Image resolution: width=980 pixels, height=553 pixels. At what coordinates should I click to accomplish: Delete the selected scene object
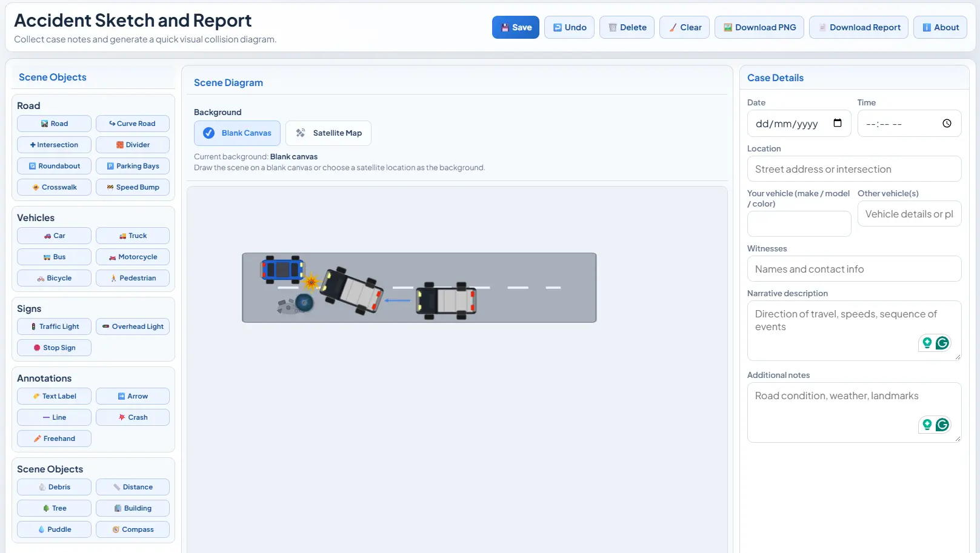tap(627, 27)
